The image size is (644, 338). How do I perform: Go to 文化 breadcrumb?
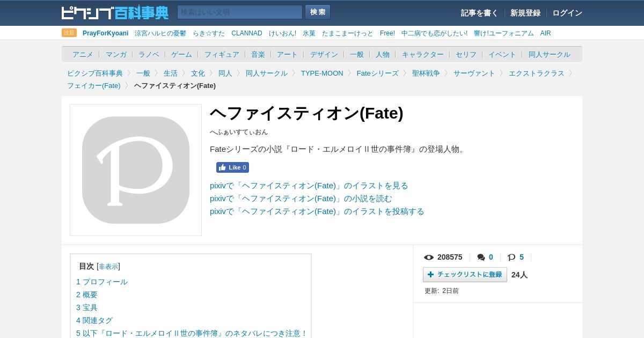198,73
